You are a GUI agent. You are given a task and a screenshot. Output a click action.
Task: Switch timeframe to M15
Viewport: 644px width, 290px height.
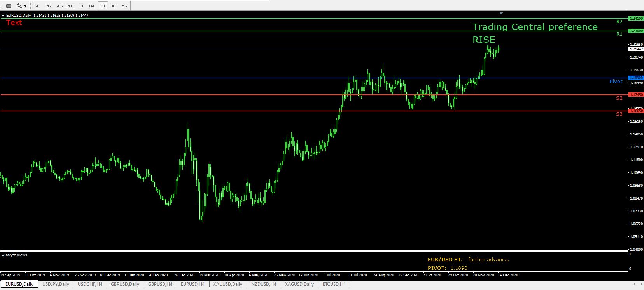(59, 6)
